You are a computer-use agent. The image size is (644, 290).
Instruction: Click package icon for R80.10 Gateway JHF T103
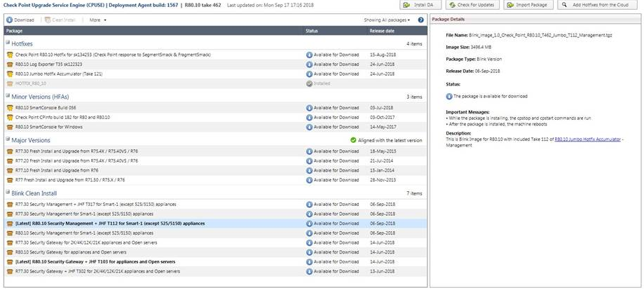[10, 262]
